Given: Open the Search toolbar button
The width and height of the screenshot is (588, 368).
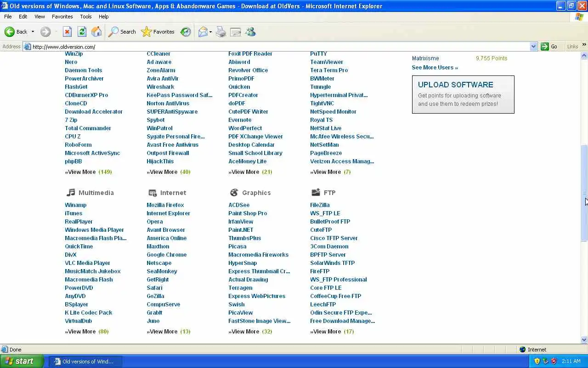Looking at the screenshot, I should (122, 32).
